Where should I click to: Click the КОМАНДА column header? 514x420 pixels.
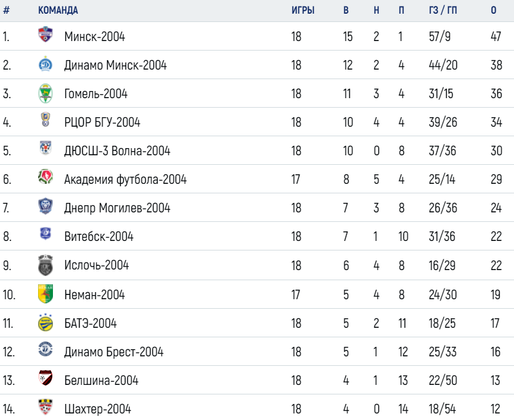tap(58, 10)
